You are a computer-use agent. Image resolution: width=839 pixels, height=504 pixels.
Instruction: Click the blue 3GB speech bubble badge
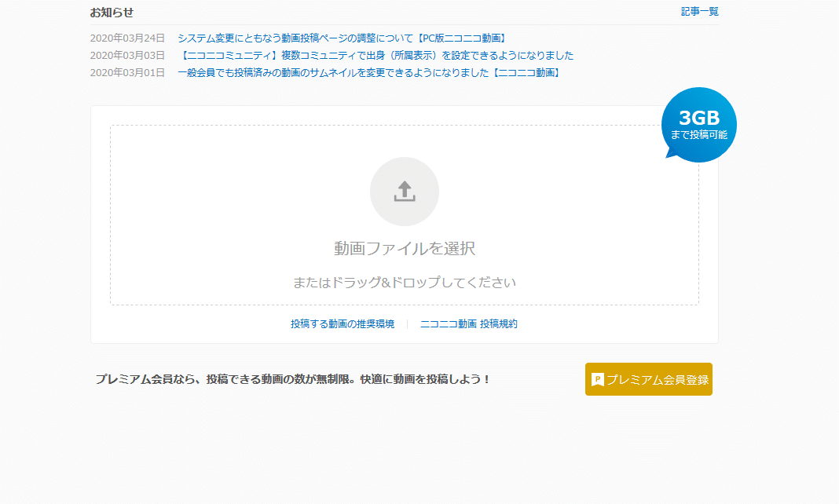698,123
